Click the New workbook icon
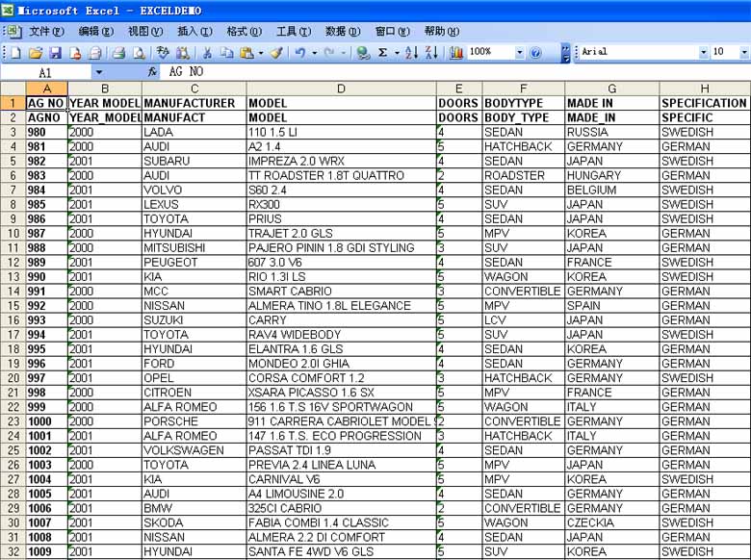Screen dimensions: 751x560 16,53
